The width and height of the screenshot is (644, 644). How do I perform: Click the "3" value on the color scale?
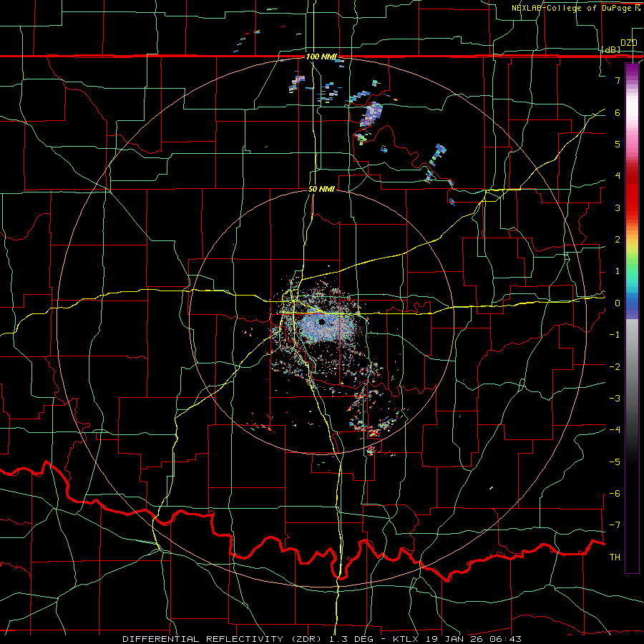click(618, 208)
